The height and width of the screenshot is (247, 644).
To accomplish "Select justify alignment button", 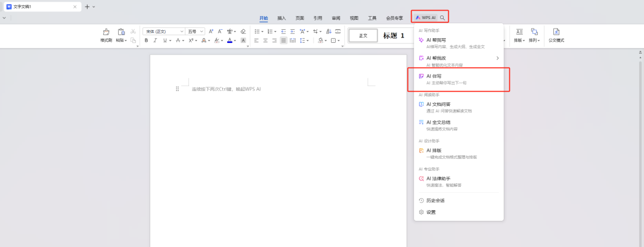I will coord(283,40).
